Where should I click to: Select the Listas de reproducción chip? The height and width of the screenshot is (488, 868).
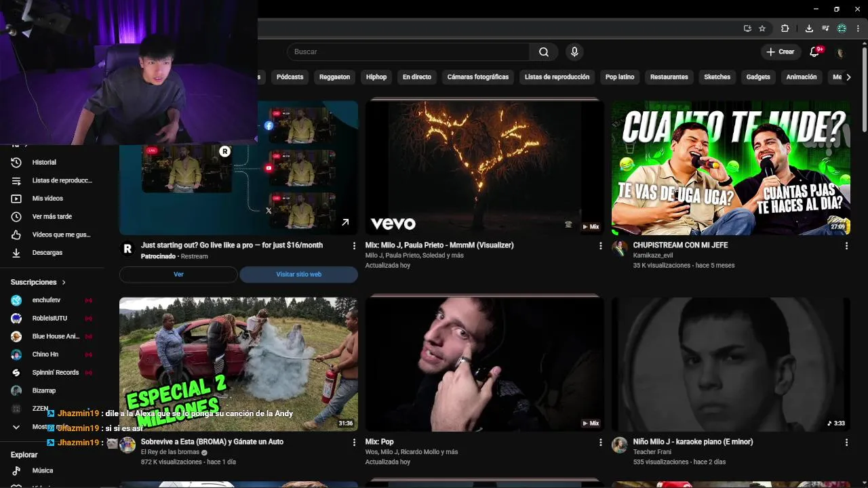(557, 77)
